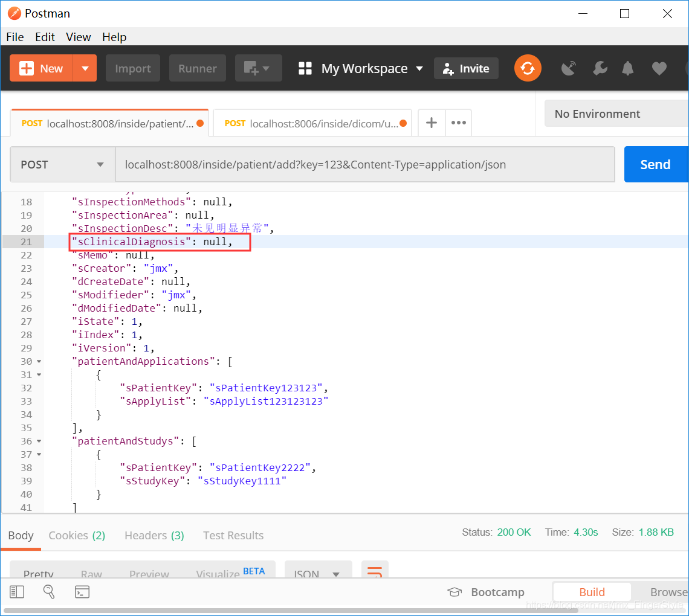Switch response view to Raw
The height and width of the screenshot is (616, 689).
(x=91, y=573)
